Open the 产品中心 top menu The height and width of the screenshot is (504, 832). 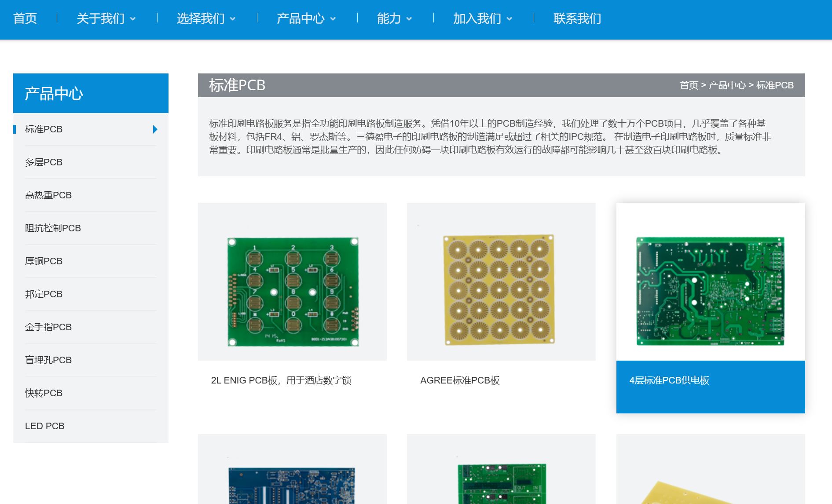coord(301,18)
